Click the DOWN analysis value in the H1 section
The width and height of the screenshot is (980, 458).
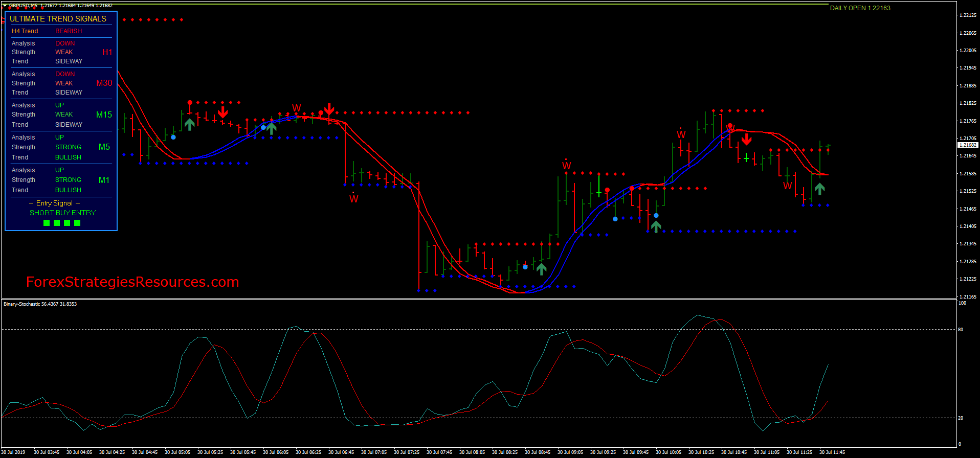65,43
